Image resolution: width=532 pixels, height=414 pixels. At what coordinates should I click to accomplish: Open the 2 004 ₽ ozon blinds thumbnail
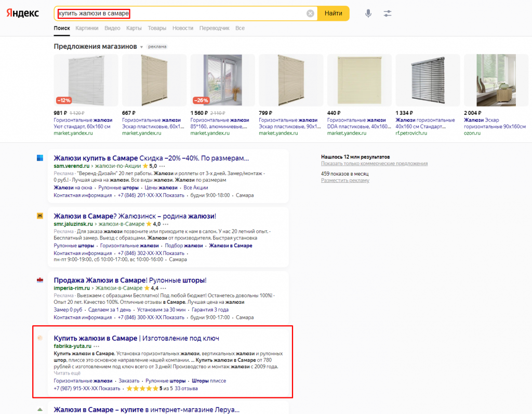[x=496, y=80]
